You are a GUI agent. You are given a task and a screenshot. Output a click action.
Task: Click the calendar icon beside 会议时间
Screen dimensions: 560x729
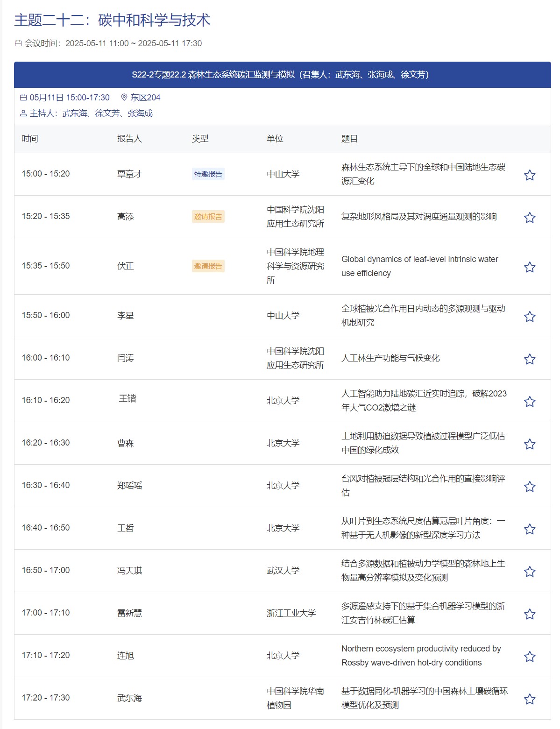[18, 43]
